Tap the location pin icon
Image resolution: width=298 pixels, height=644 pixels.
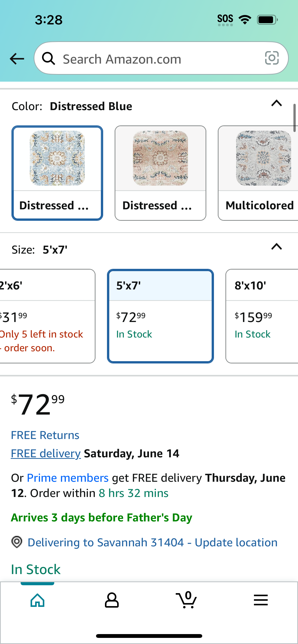[x=17, y=542]
